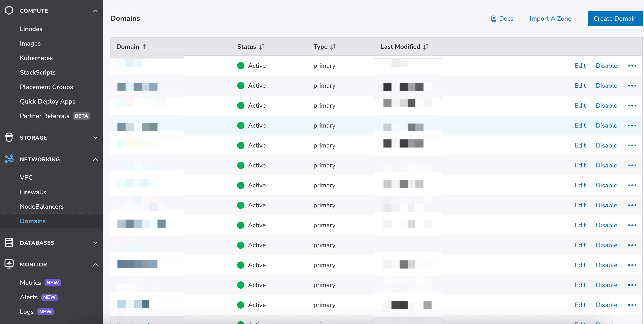644x324 pixels.
Task: Open Firewalls in sidebar
Action: click(33, 192)
